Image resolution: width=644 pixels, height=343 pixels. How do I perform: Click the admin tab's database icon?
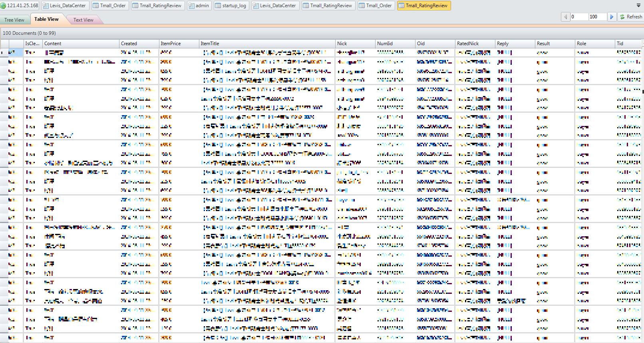coord(191,6)
